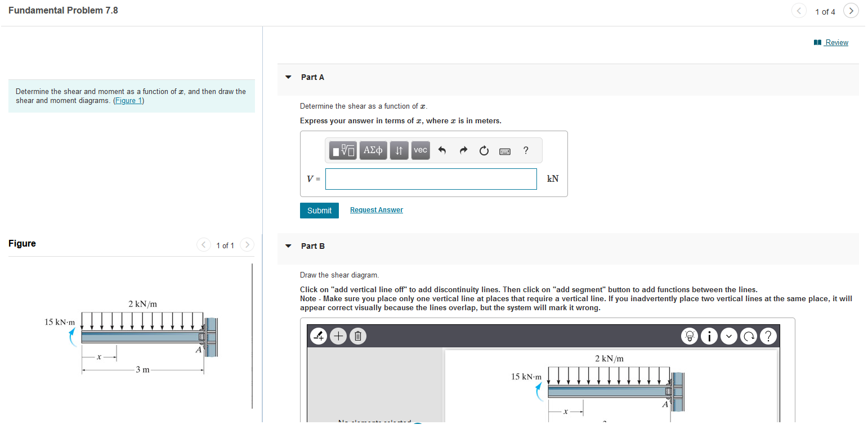Collapse the Part A section

(288, 77)
